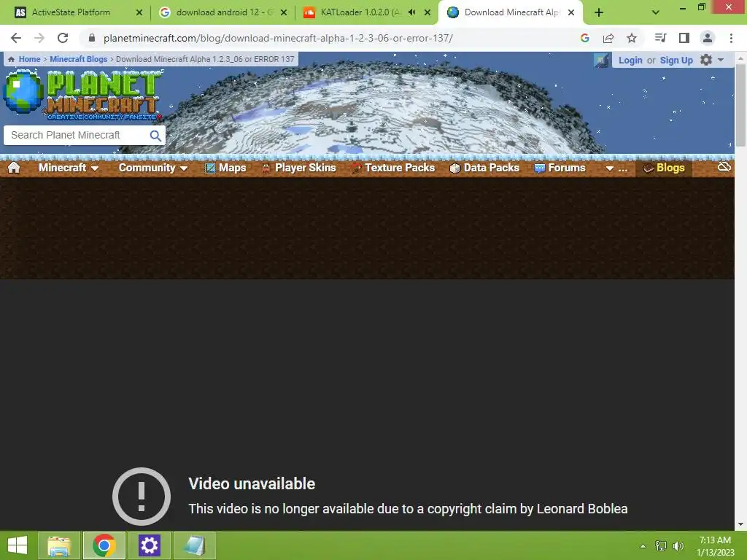Click the search magnifier icon

click(155, 135)
